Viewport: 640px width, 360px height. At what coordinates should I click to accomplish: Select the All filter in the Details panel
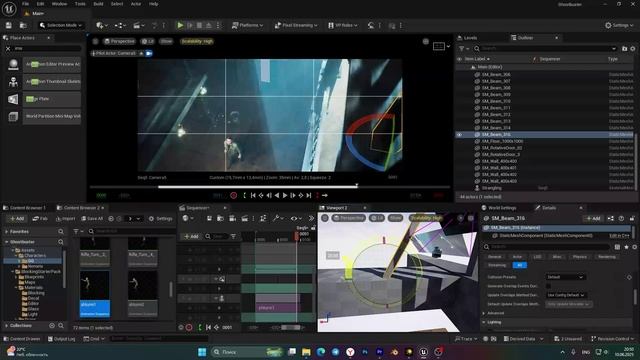point(519,265)
